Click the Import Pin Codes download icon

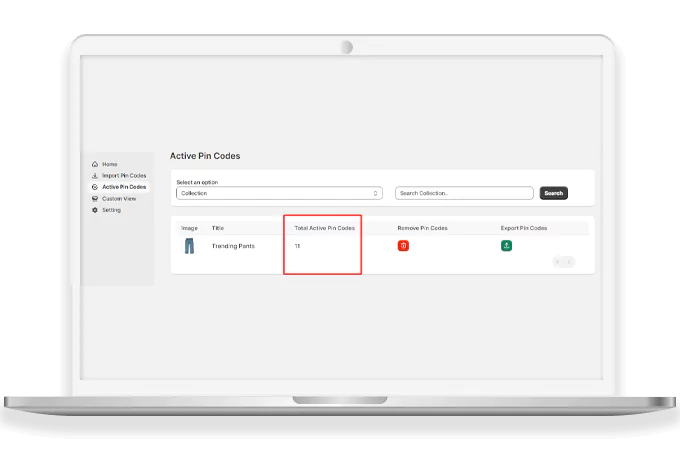click(x=95, y=175)
